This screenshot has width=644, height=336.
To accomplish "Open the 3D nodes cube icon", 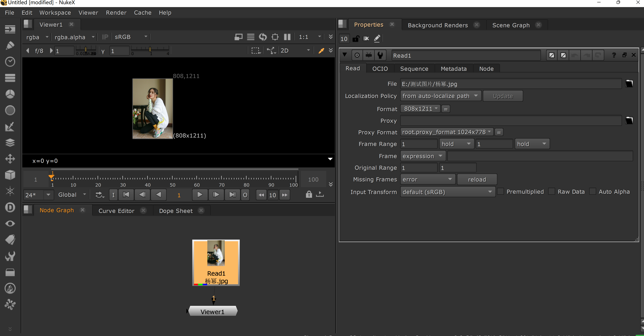I will 10,175.
